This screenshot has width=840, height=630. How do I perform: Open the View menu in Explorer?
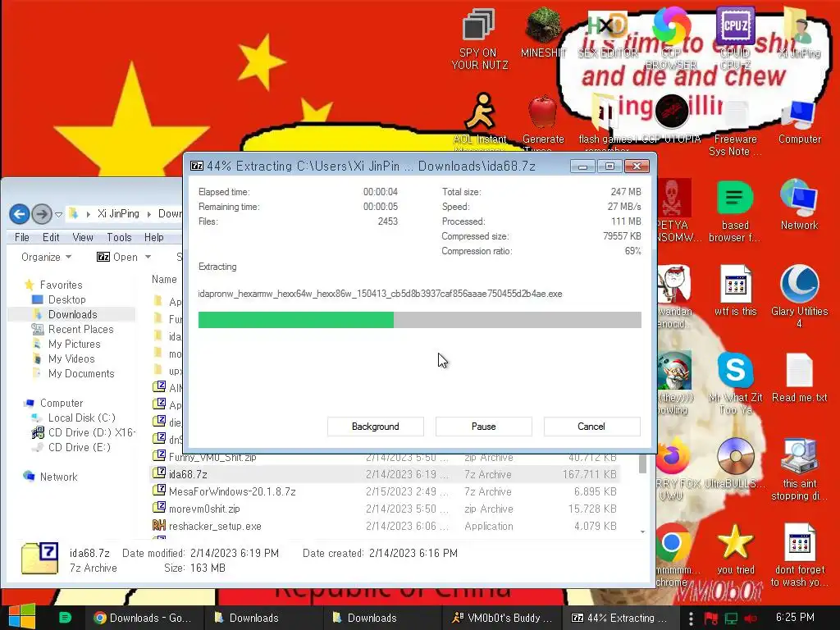(x=83, y=237)
